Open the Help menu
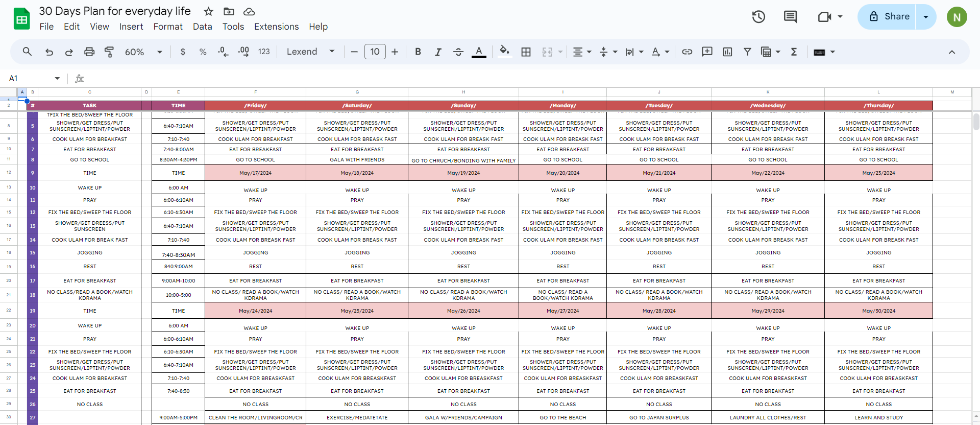The width and height of the screenshot is (980, 425). pyautogui.click(x=318, y=27)
